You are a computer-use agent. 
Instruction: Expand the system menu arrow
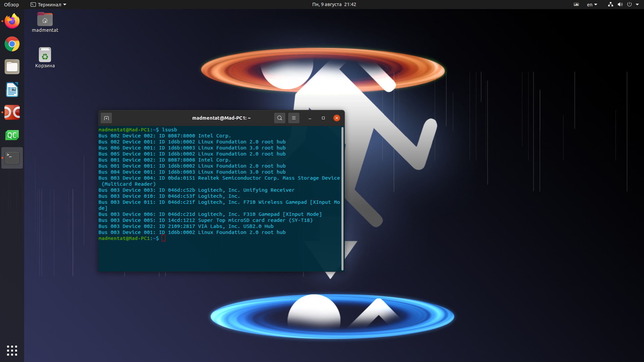pos(637,4)
